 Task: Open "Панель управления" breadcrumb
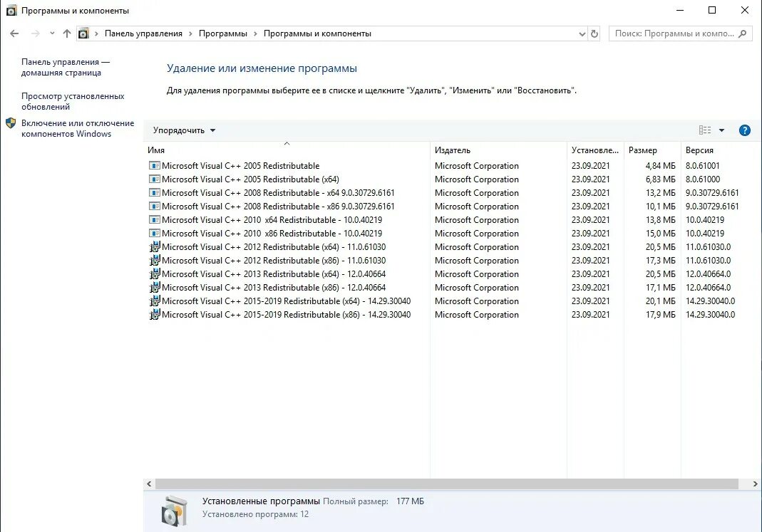(143, 33)
